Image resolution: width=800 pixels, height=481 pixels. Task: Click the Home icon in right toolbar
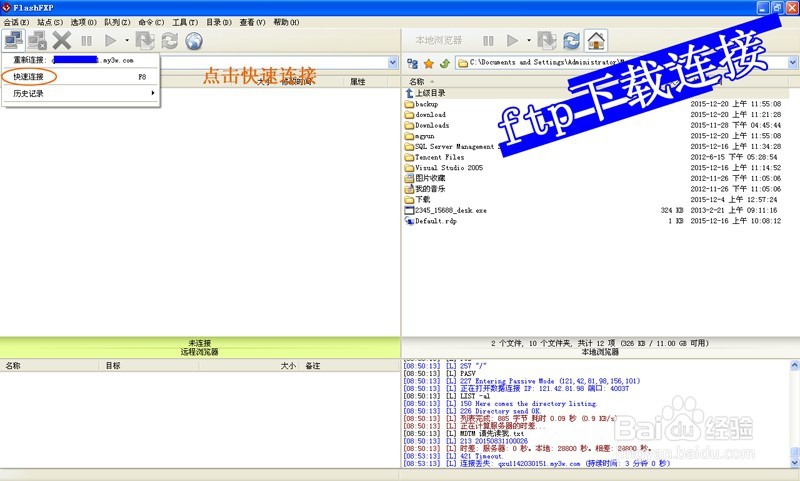coord(596,40)
